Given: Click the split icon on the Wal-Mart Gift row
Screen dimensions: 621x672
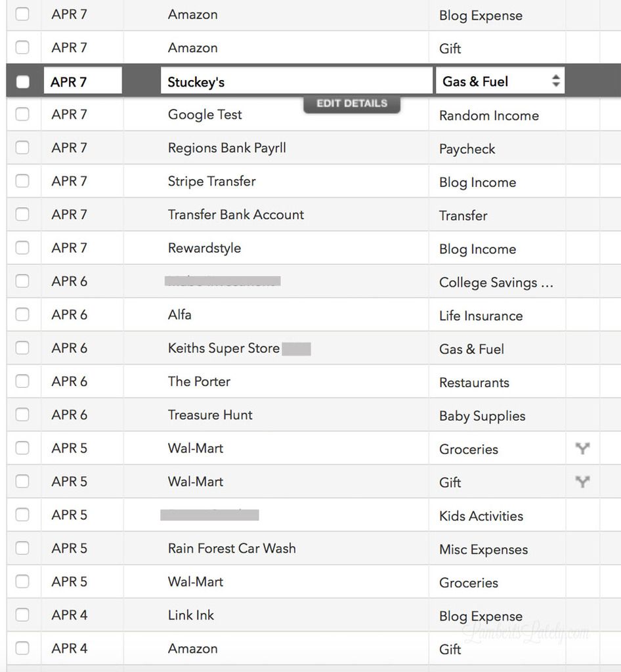Looking at the screenshot, I should coord(582,482).
